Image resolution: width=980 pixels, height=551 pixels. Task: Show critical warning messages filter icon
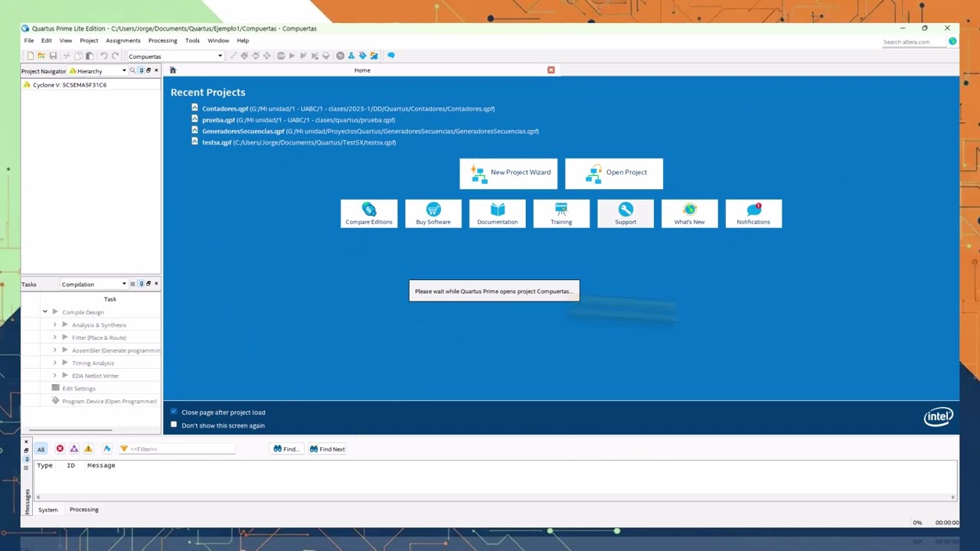click(74, 449)
